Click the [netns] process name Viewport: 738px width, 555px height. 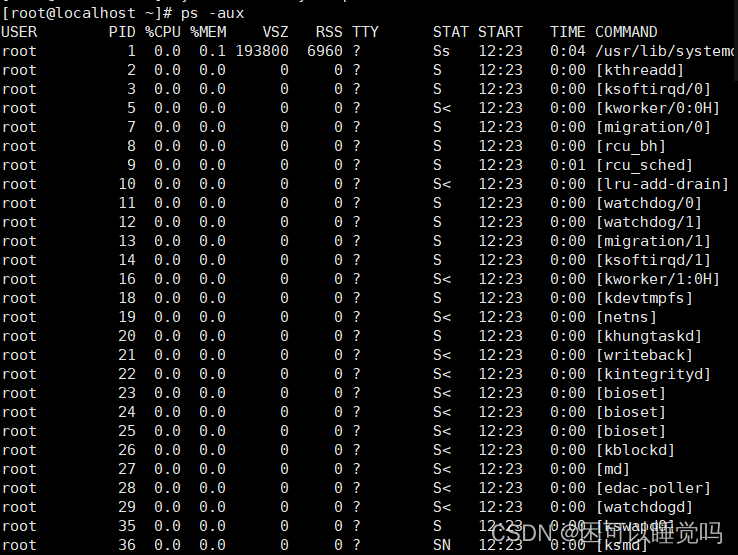[626, 317]
